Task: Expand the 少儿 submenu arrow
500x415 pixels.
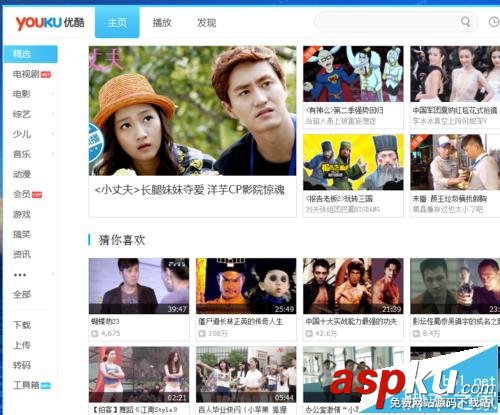Action: (x=53, y=134)
